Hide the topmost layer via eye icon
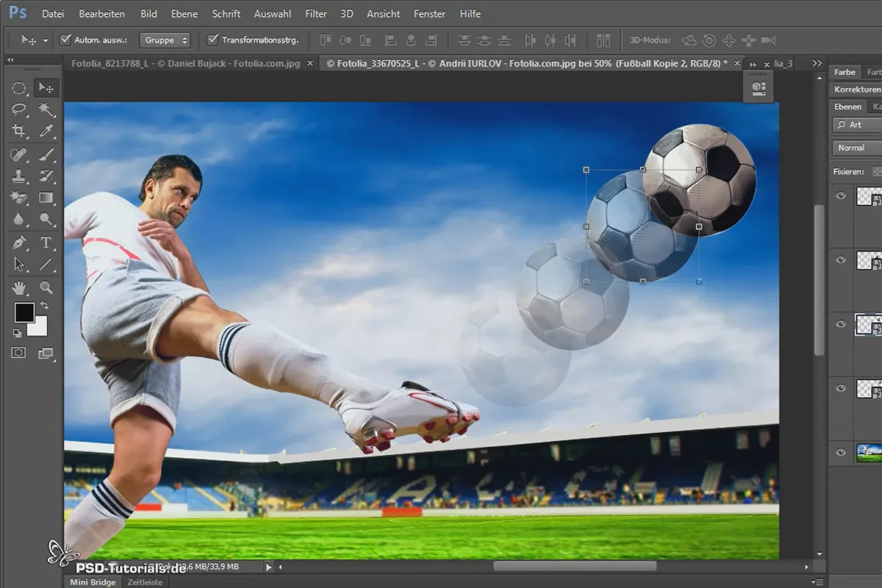This screenshot has height=588, width=882. point(842,196)
